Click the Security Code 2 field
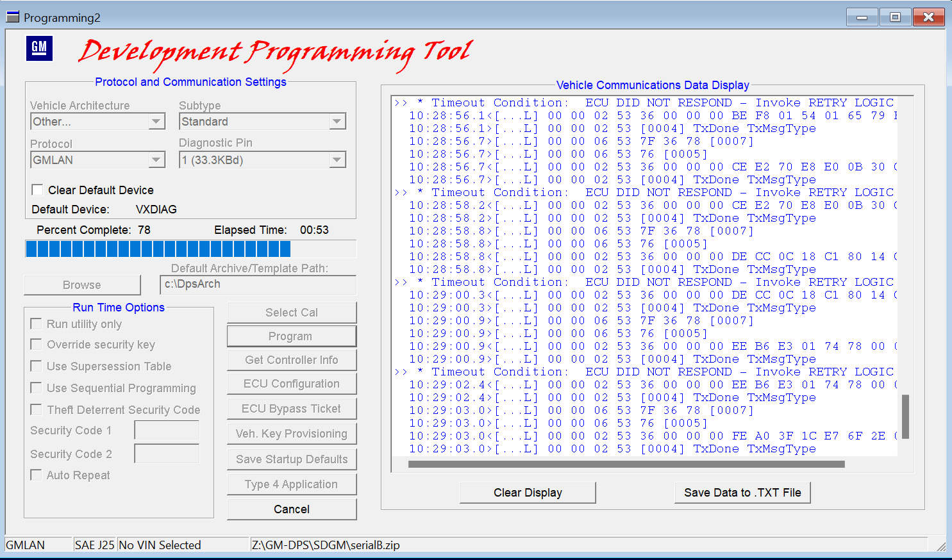Image resolution: width=952 pixels, height=560 pixels. point(167,454)
